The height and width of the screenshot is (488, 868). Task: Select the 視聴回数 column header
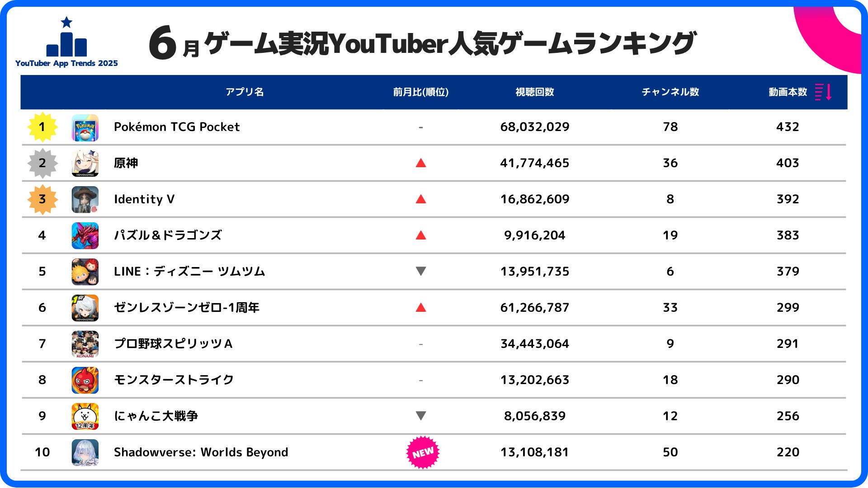pyautogui.click(x=535, y=92)
